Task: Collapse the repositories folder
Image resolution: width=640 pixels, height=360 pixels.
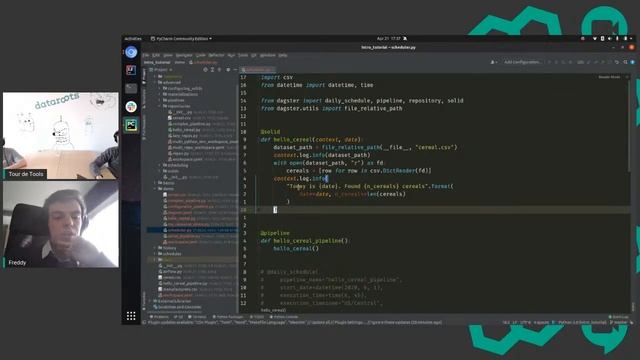Action: tap(160, 106)
